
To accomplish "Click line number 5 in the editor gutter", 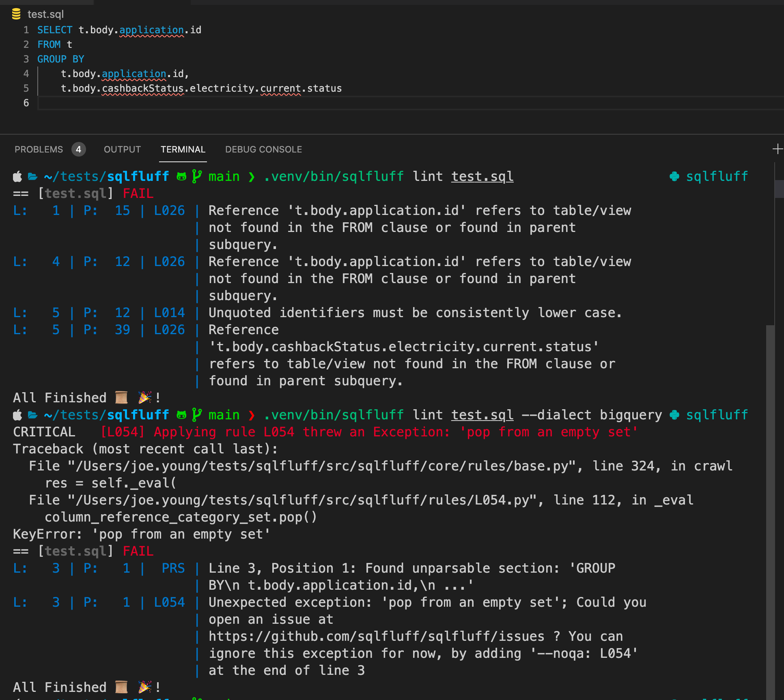I will pos(26,88).
